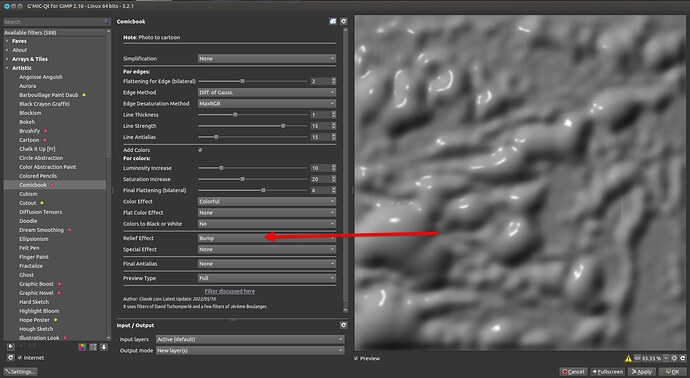Viewport: 690px width, 378px height.
Task: Center preview crosshair icon
Action: click(674, 358)
